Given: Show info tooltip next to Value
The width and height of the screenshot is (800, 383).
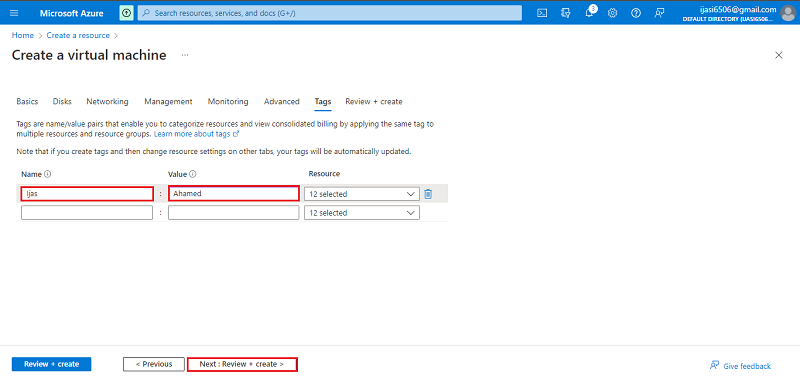Looking at the screenshot, I should pos(193,174).
